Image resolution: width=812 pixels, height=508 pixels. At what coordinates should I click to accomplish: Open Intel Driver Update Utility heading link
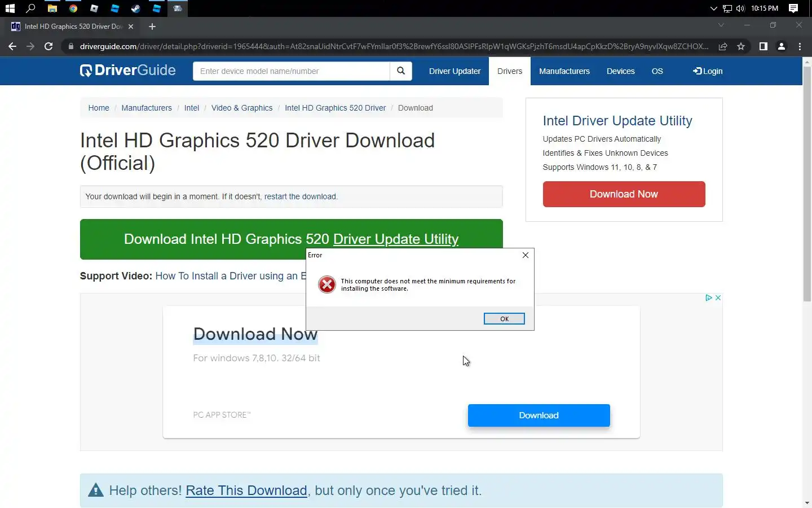pyautogui.click(x=617, y=121)
